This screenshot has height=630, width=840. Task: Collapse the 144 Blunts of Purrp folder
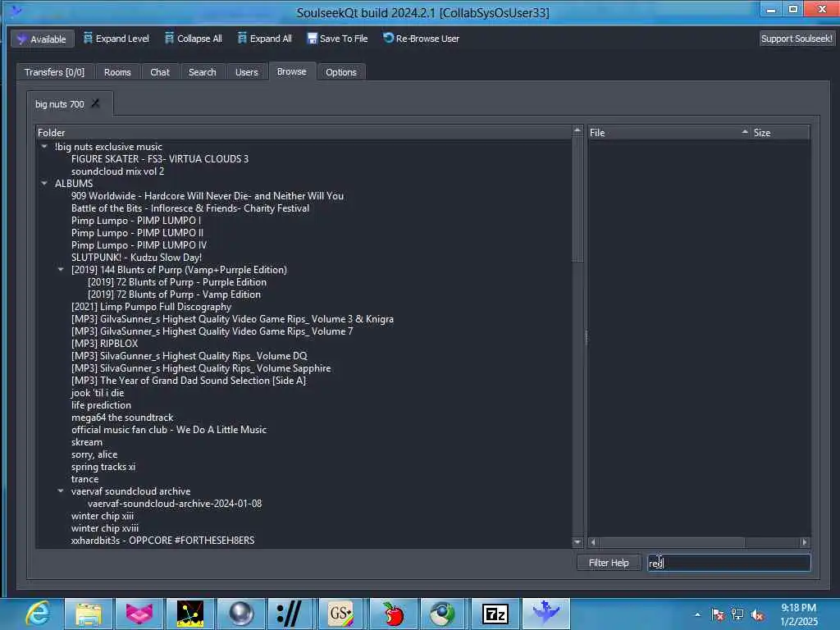tap(61, 269)
